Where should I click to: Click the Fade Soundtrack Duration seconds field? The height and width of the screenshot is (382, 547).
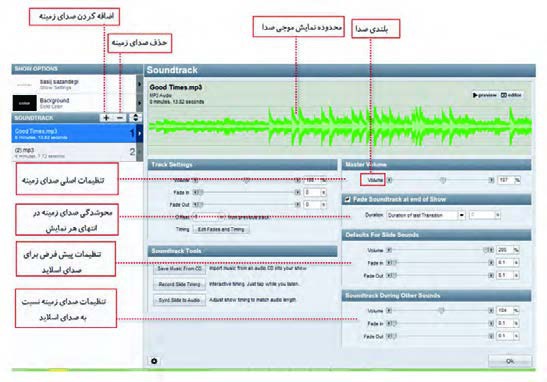(482, 215)
